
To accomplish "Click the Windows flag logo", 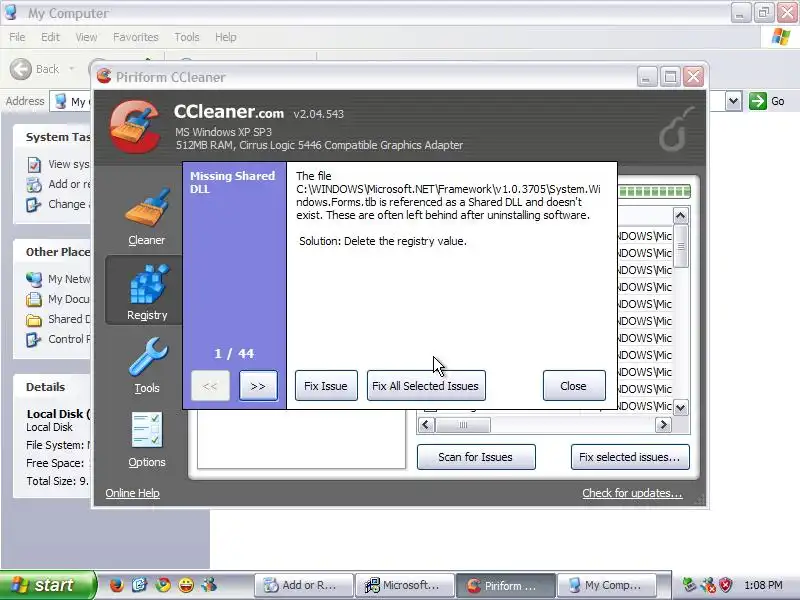I will 781,37.
